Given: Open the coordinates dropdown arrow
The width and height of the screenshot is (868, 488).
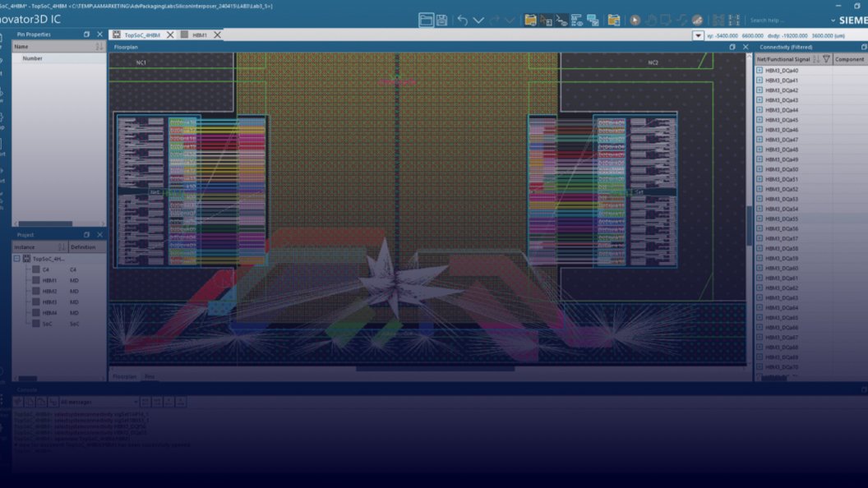Looking at the screenshot, I should point(698,35).
